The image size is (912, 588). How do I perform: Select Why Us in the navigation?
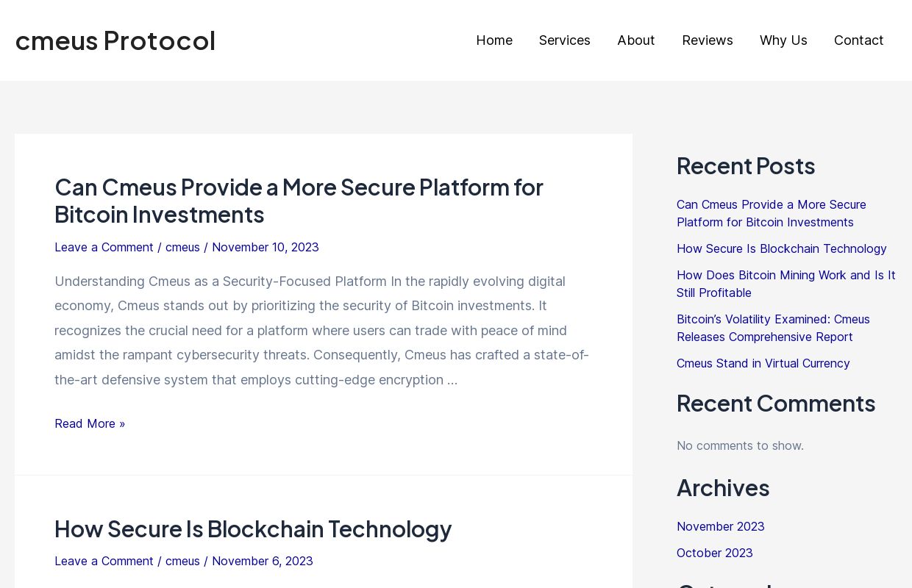(x=783, y=40)
